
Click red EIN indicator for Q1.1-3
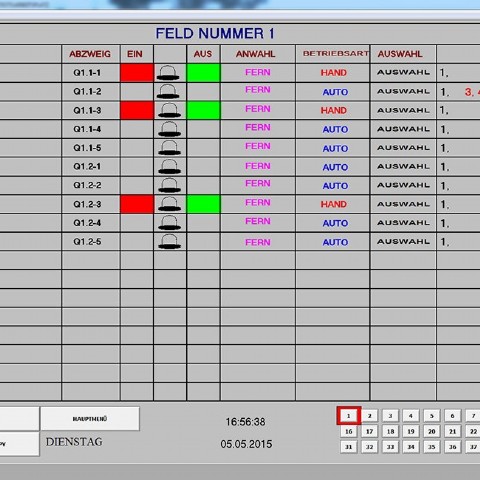tap(137, 110)
